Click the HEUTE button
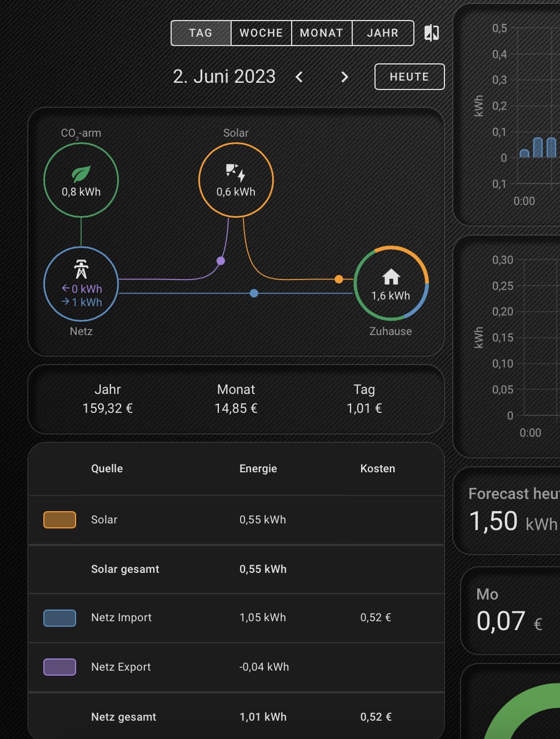 [409, 77]
